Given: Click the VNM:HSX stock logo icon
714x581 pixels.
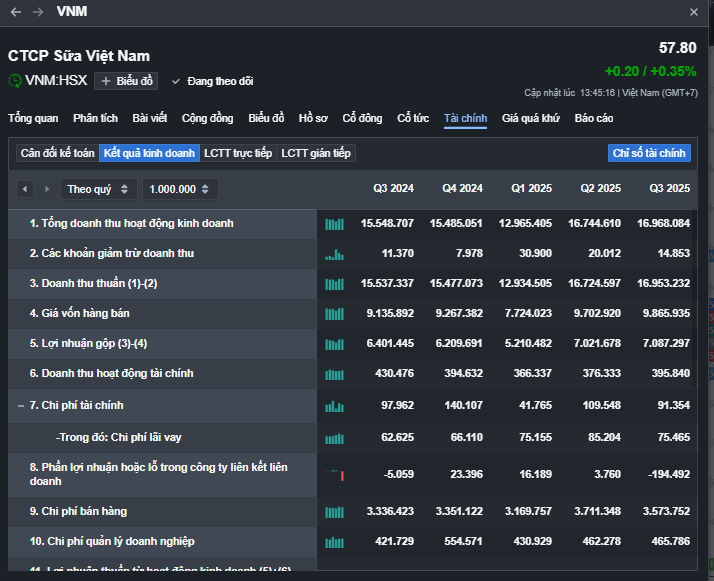Looking at the screenshot, I should [15, 81].
